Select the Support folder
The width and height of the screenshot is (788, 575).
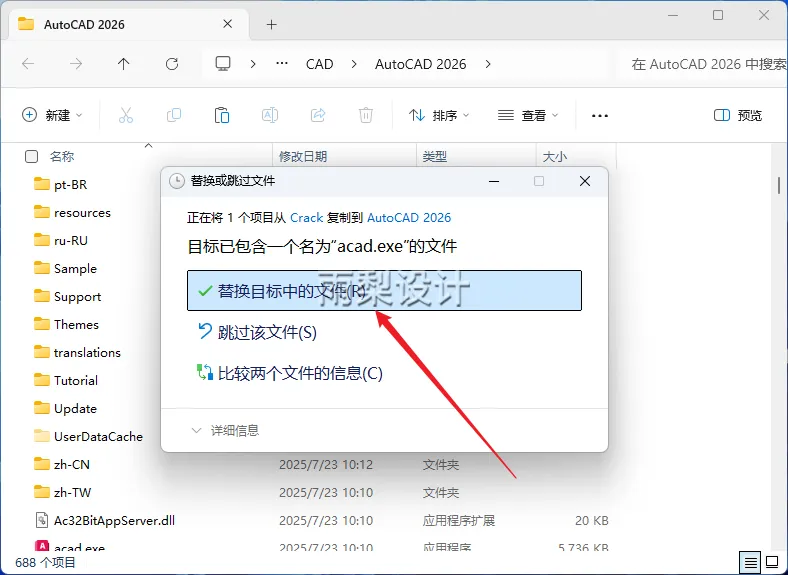67,297
